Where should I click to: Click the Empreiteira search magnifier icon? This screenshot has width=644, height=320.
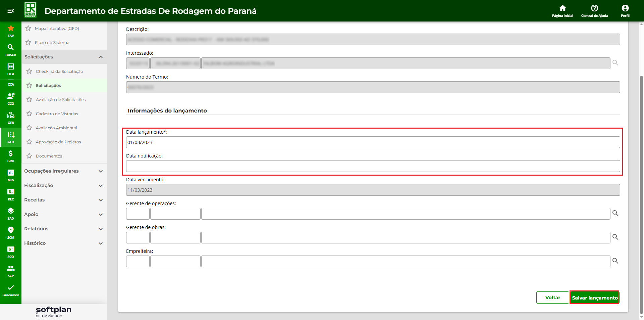tap(615, 261)
